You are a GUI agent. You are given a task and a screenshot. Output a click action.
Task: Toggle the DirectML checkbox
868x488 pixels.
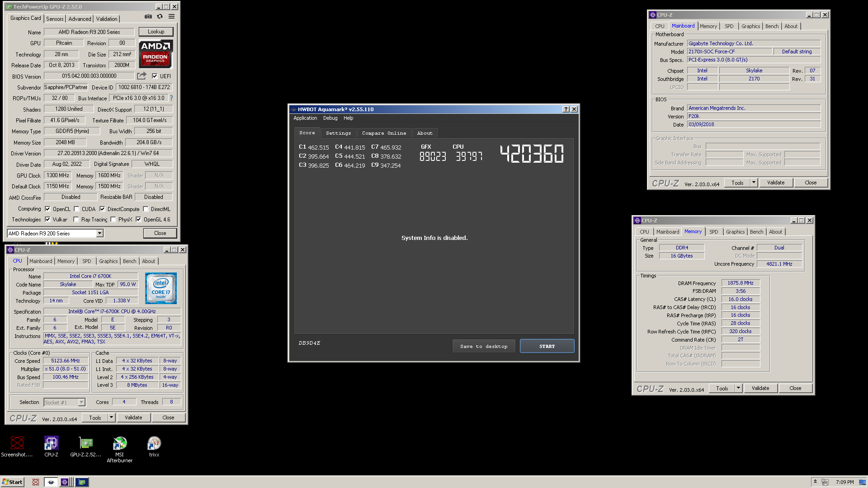pos(146,209)
